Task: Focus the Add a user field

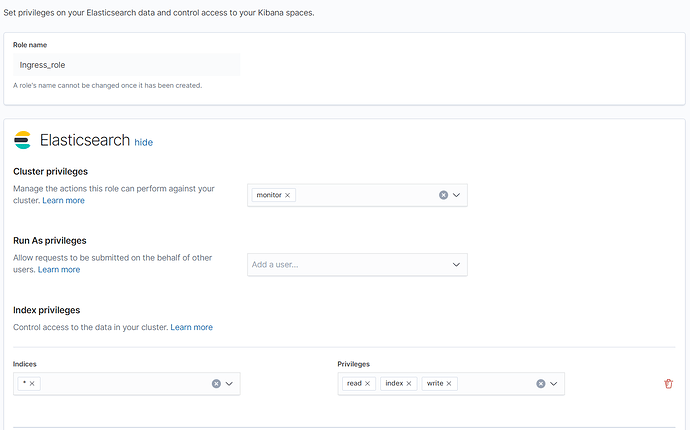Action: [x=345, y=264]
